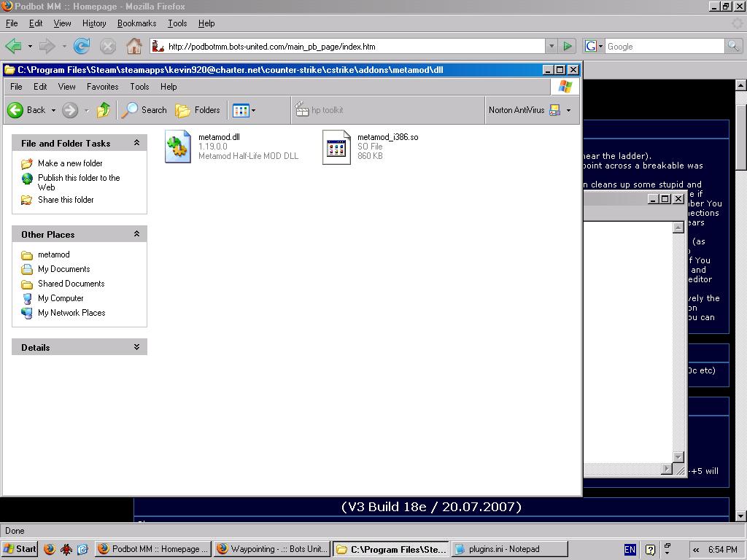Click green Go arrow beside address bar

567,46
